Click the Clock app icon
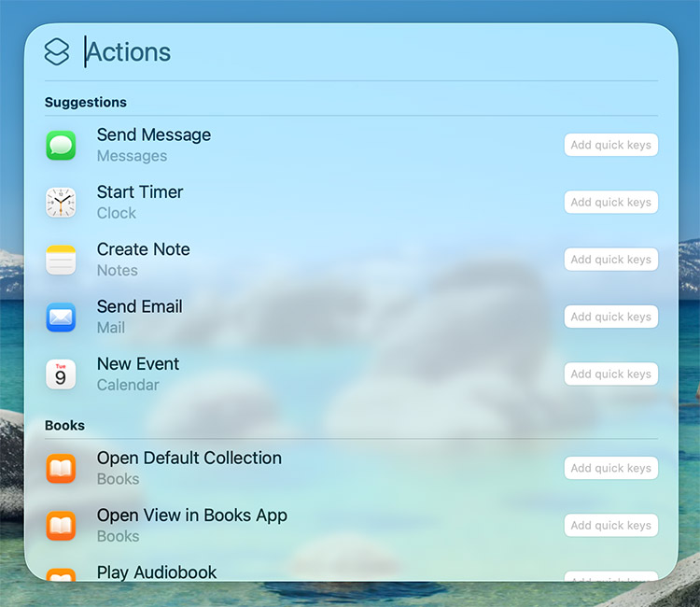 tap(61, 203)
